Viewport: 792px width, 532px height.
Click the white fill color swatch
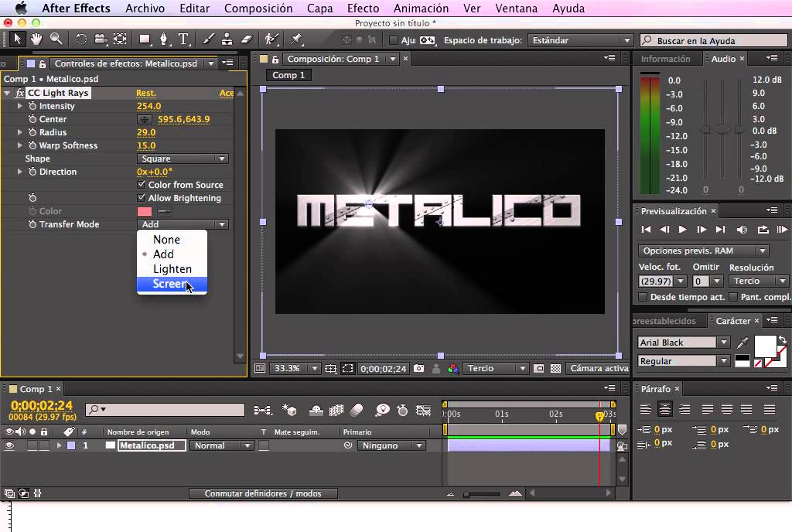pyautogui.click(x=765, y=346)
